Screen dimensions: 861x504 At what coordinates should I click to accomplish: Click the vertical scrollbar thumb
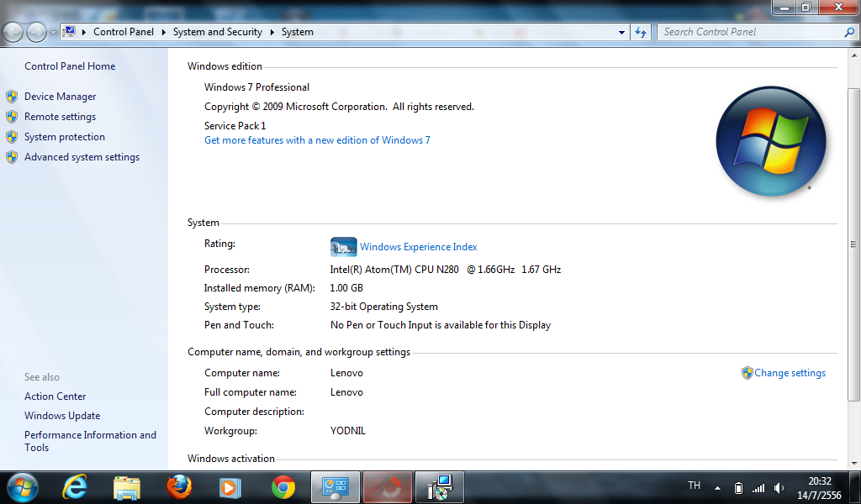(853, 244)
